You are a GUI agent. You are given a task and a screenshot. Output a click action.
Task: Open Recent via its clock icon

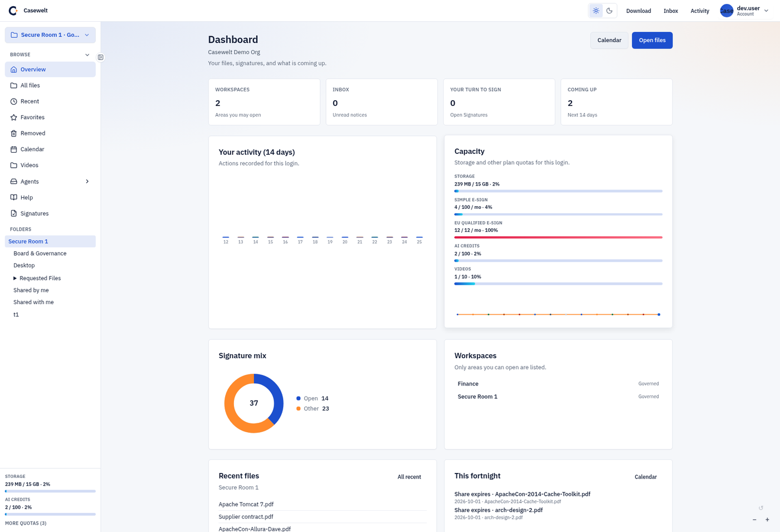click(14, 101)
